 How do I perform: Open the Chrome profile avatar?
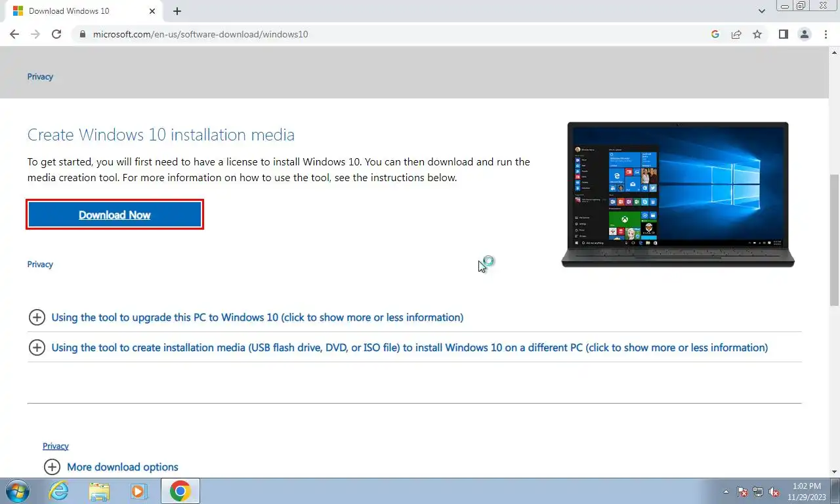[x=804, y=34]
